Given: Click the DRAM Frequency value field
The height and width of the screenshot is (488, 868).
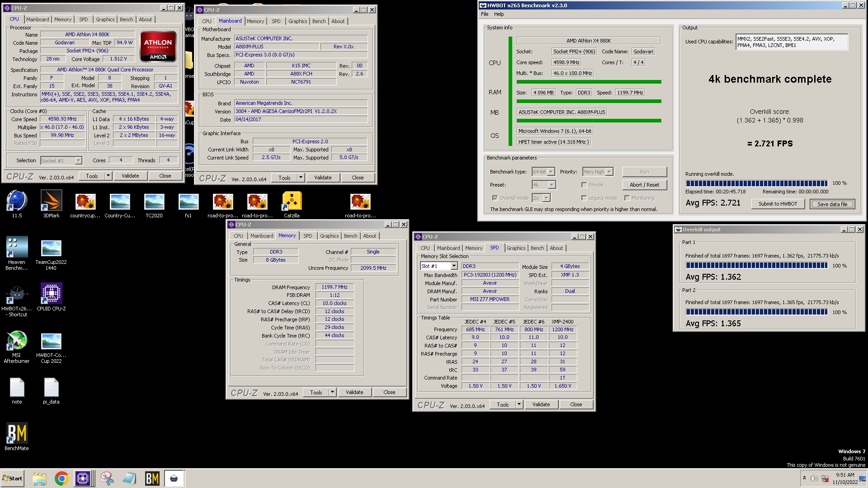Looking at the screenshot, I should 335,287.
